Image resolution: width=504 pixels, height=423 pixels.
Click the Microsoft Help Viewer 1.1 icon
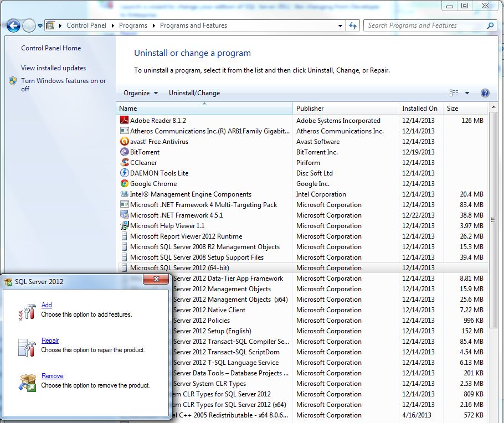[124, 226]
